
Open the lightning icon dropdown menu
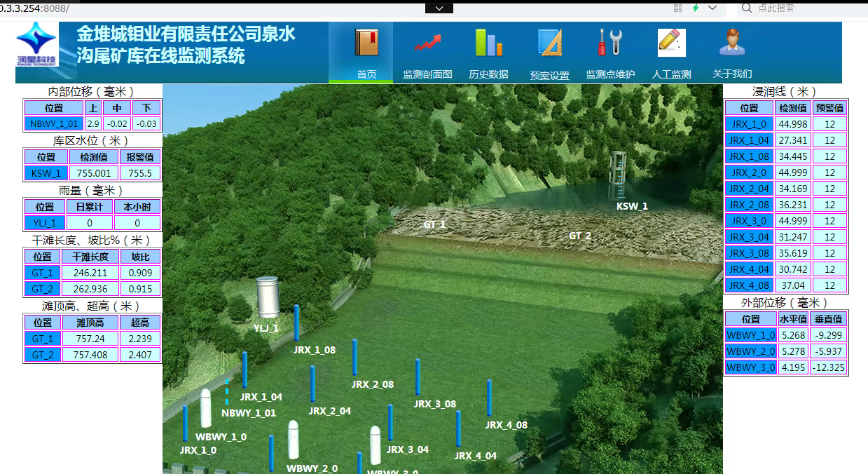[x=696, y=7]
